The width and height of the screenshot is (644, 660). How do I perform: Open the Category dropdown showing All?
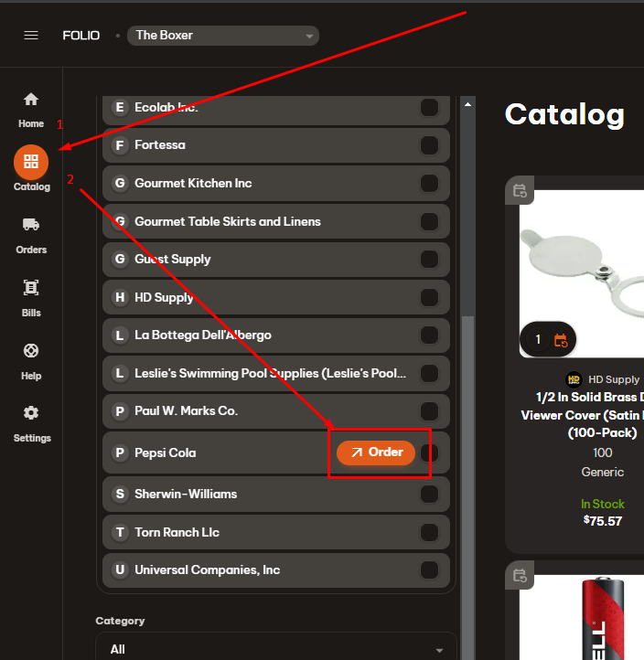tap(275, 649)
